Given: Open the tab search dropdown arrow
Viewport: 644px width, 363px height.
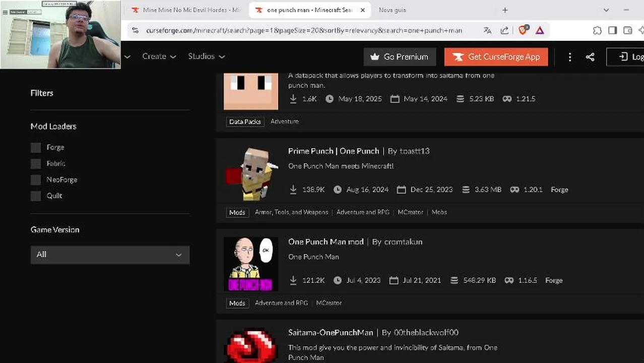Looking at the screenshot, I should (606, 10).
